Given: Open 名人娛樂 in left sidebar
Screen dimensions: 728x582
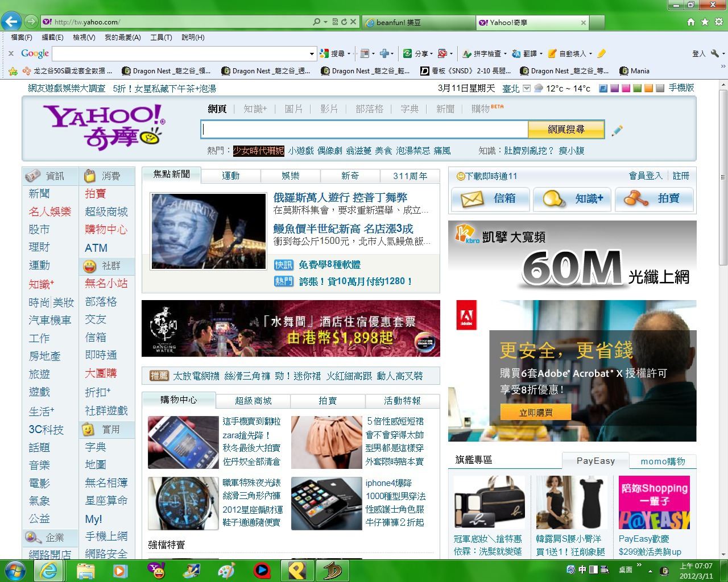Looking at the screenshot, I should point(50,211).
